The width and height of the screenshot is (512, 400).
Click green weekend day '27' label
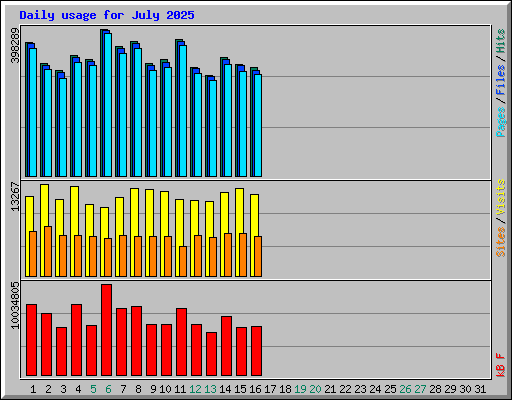tap(420, 389)
